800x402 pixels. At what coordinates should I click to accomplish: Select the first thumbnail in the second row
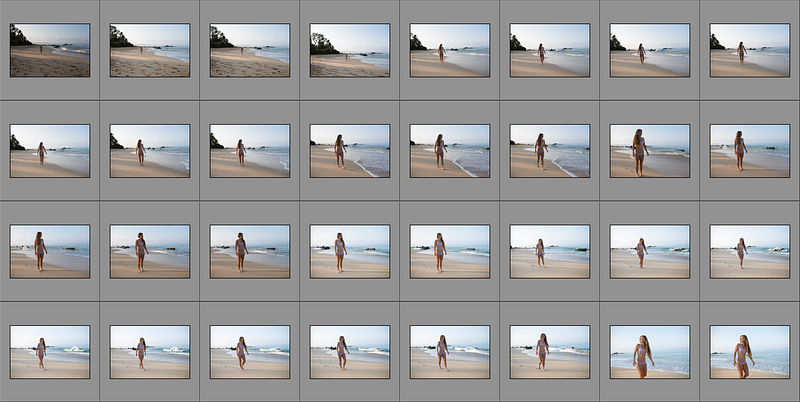(x=50, y=151)
